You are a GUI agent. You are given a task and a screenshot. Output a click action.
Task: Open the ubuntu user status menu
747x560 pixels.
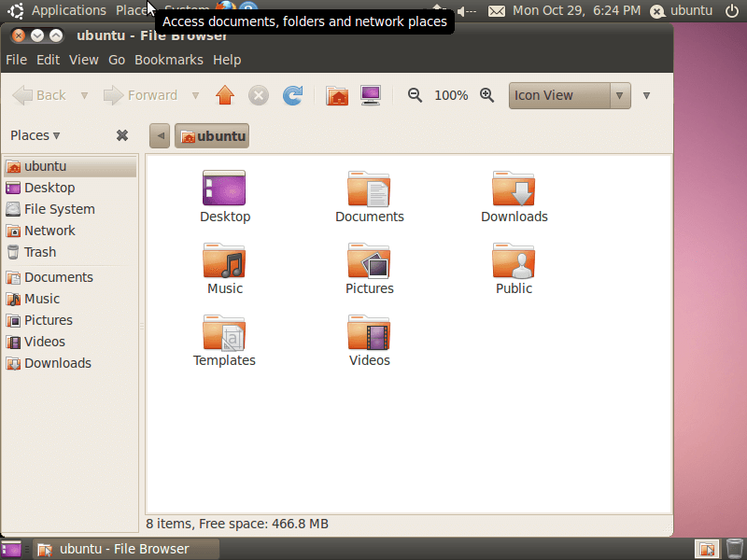pos(682,10)
